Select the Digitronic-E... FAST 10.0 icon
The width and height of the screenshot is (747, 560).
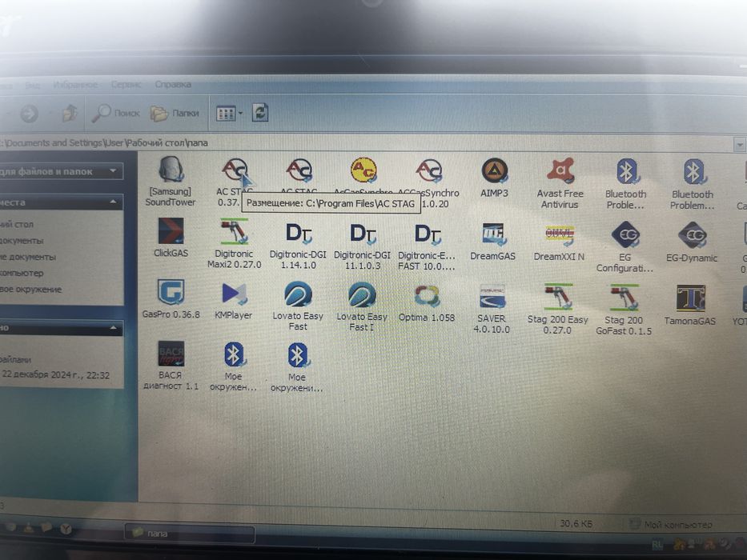click(x=427, y=246)
